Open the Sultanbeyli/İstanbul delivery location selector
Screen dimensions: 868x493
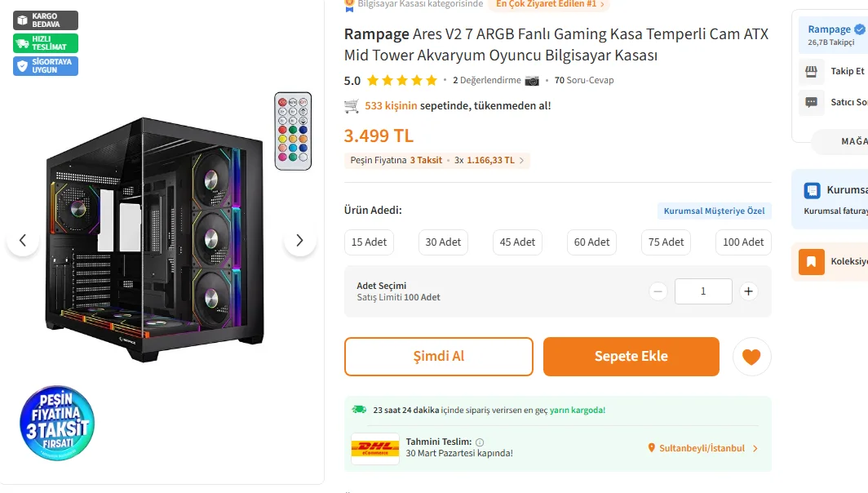point(702,448)
